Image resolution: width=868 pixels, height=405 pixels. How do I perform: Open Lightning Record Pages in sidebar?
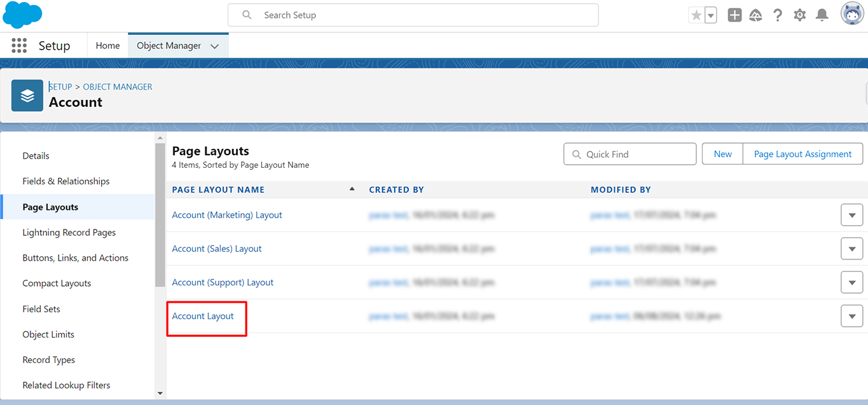[x=78, y=233]
